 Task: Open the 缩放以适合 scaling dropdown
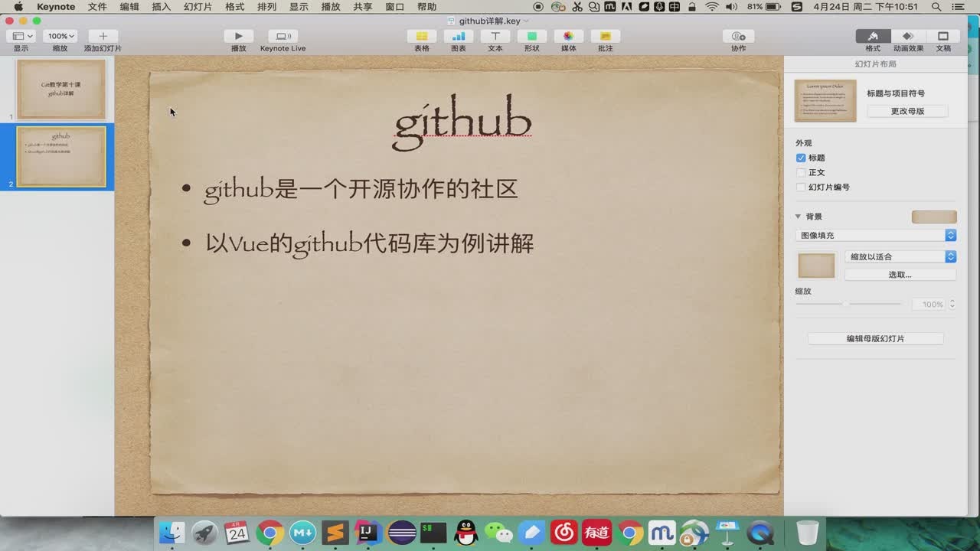[900, 256]
